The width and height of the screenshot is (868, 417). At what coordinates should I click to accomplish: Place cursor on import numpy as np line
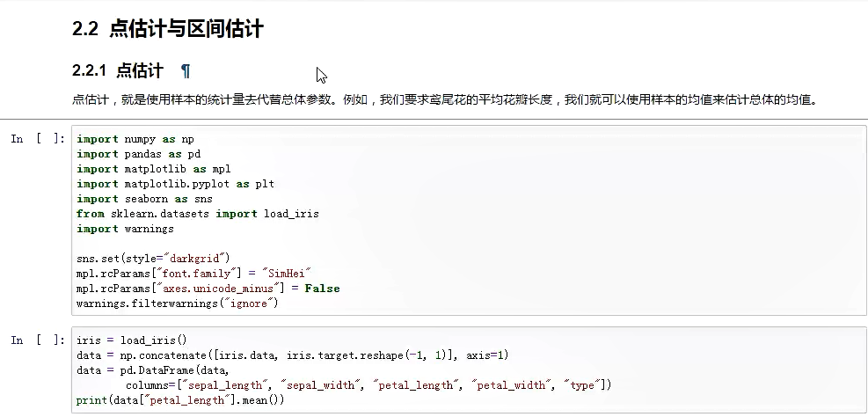[x=135, y=139]
